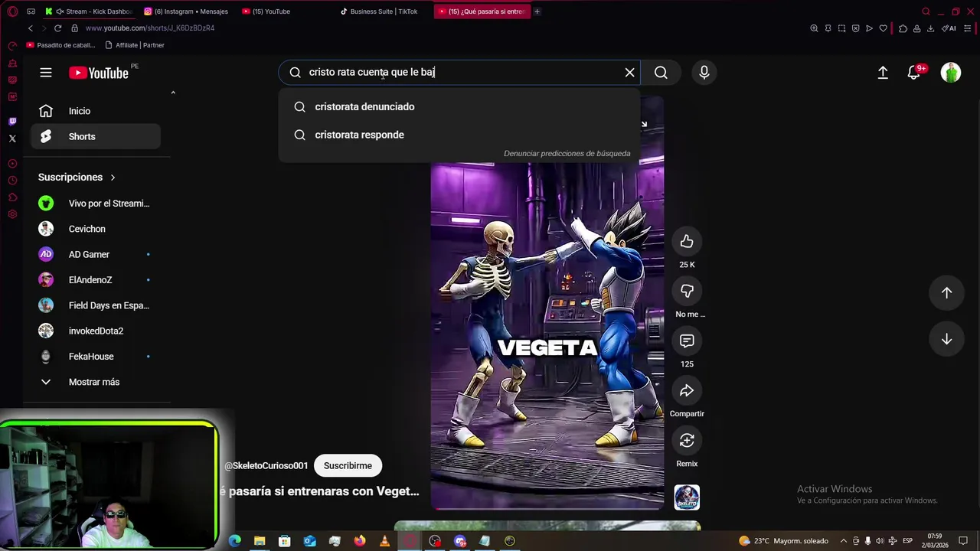Click inside the YouTube search input
Image resolution: width=980 pixels, height=551 pixels.
point(459,73)
